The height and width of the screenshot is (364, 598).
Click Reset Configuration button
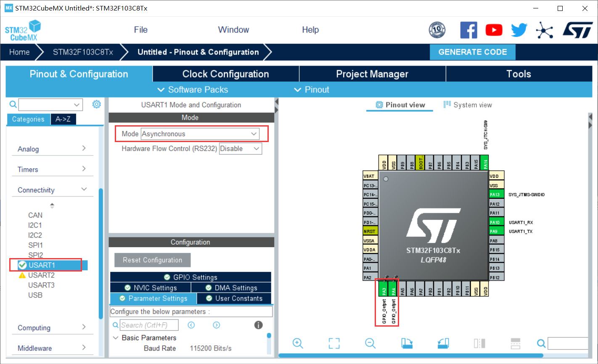click(153, 260)
